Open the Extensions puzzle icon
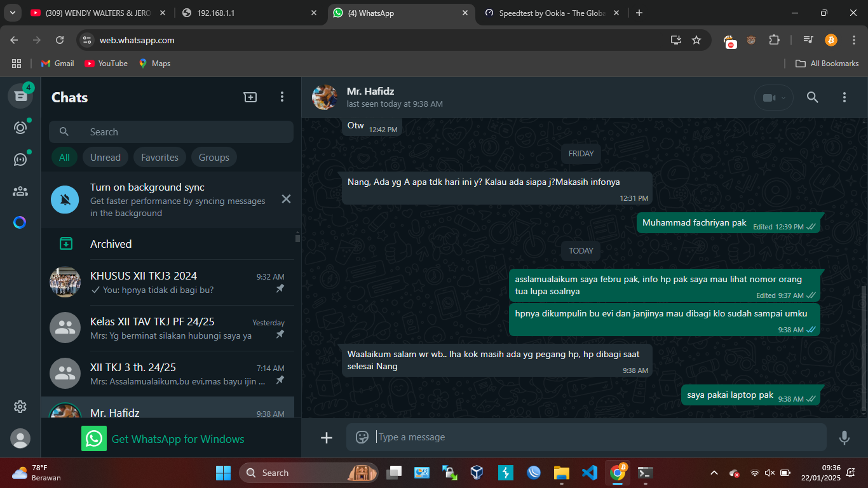This screenshot has height=488, width=868. 774,40
